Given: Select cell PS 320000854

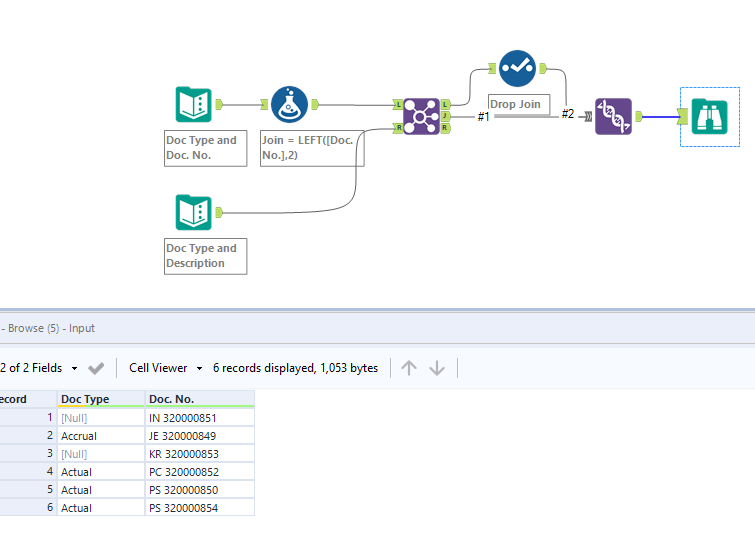Looking at the screenshot, I should point(199,508).
